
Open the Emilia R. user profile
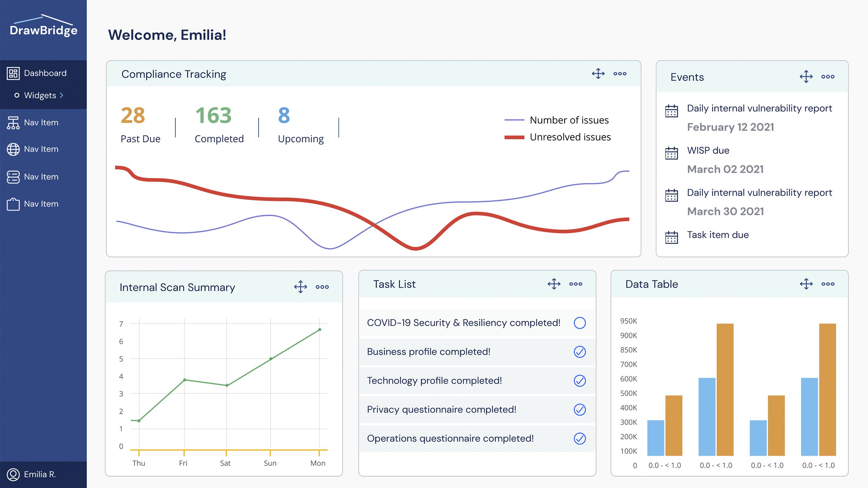pos(43,474)
